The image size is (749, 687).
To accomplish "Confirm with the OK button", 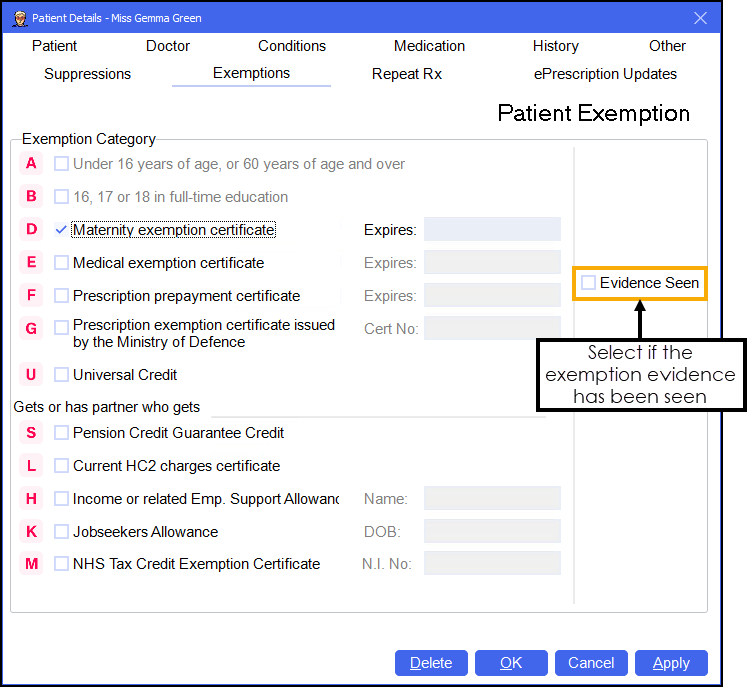I will click(511, 663).
